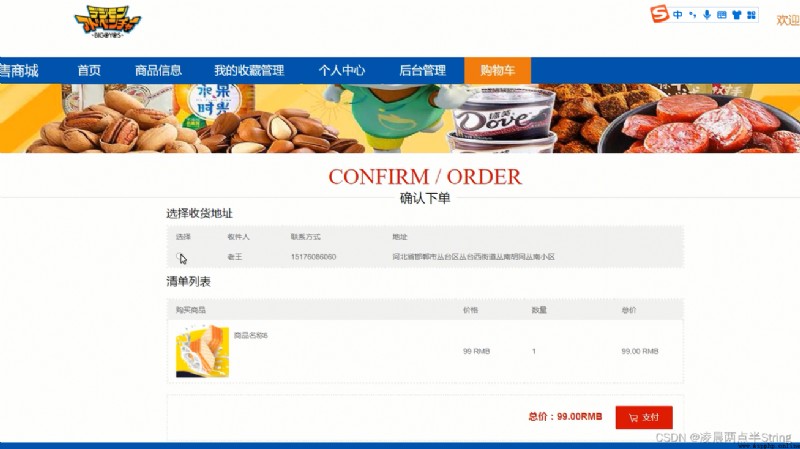
Task: Open 后台管理 from the navigation bar
Action: [x=422, y=70]
